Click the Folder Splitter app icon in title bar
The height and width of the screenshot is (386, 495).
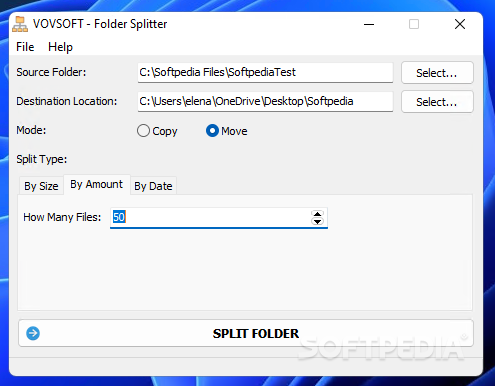point(20,24)
